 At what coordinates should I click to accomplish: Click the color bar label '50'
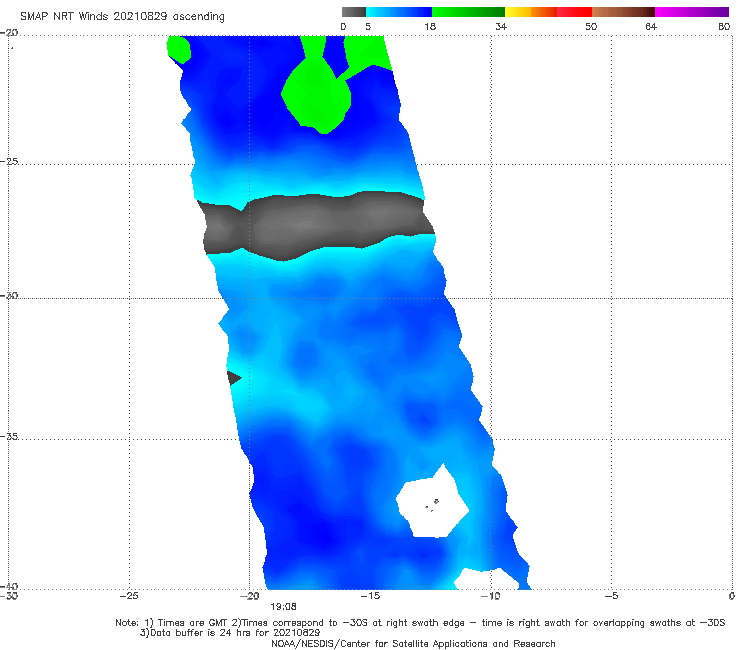591,26
